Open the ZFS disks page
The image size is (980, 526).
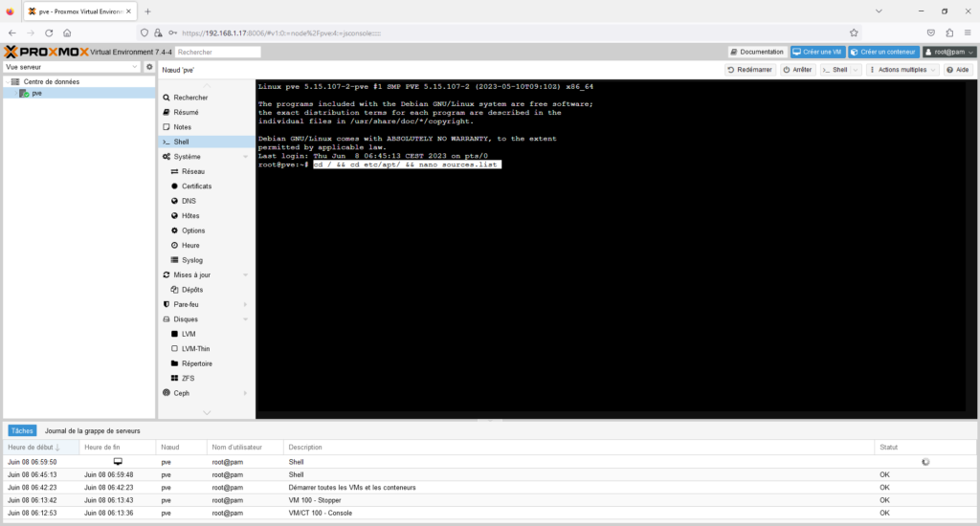coord(188,378)
